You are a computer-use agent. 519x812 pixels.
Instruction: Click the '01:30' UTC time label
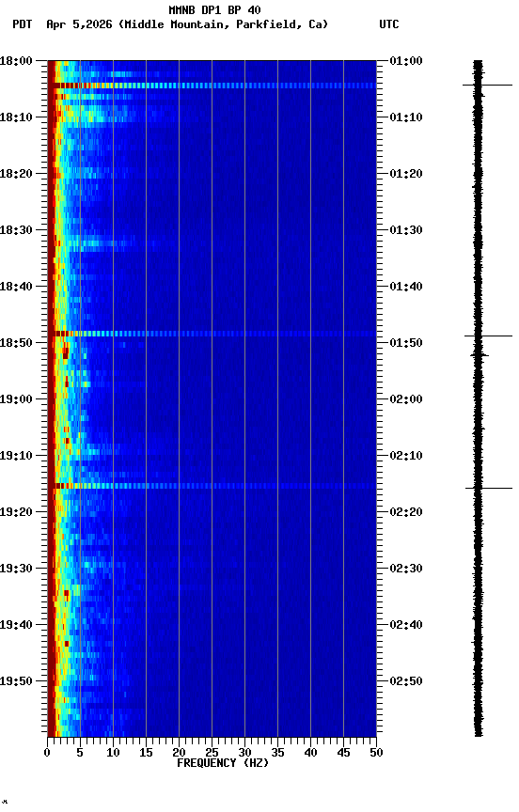tap(406, 230)
